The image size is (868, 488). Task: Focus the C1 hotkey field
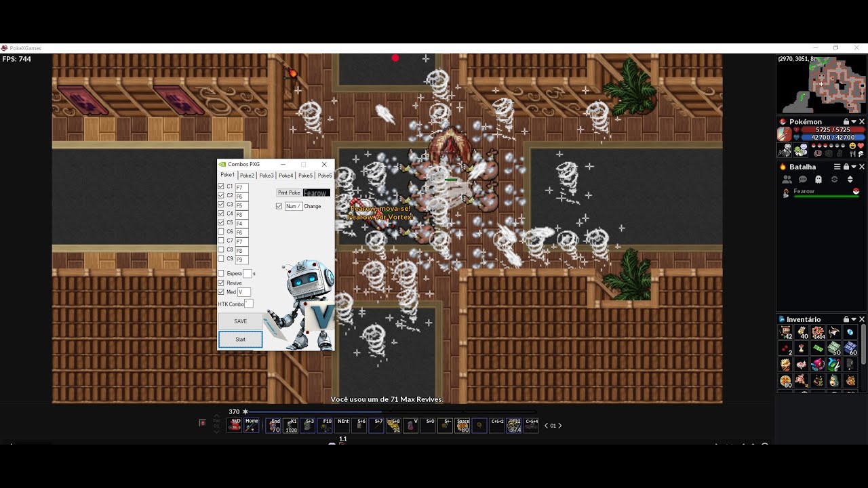[242, 187]
